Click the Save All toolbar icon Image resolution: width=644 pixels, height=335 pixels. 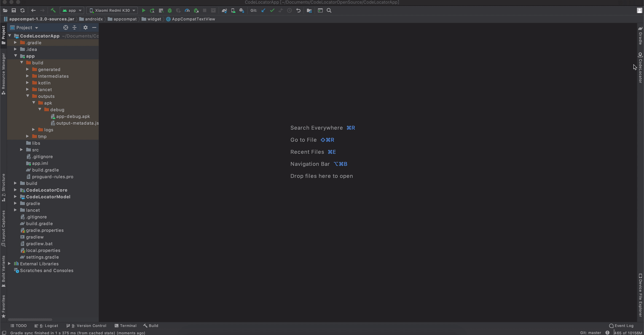pyautogui.click(x=14, y=11)
